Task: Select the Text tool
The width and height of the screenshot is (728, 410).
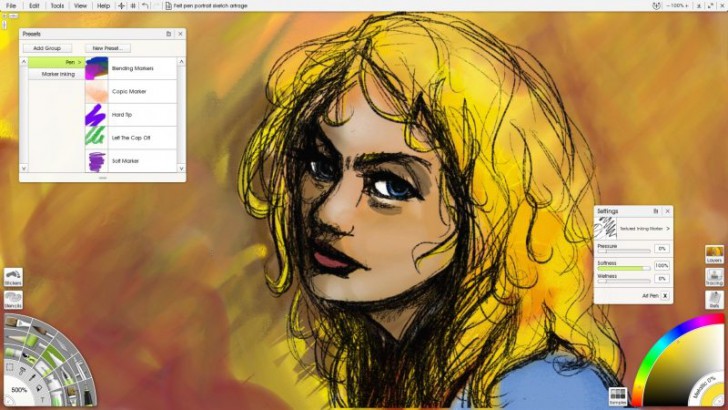Action: [x=42, y=399]
